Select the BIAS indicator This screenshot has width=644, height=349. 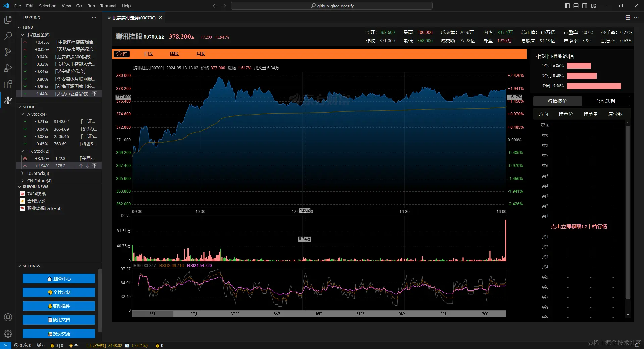(x=360, y=314)
